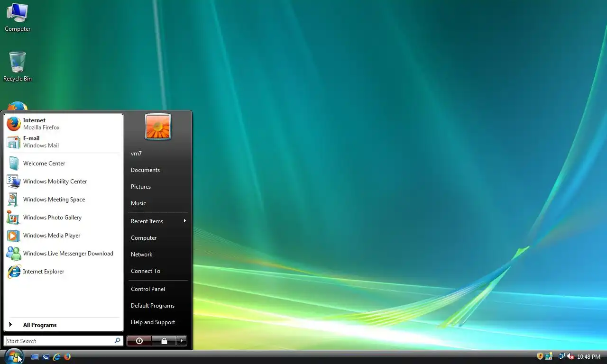Expand the Recent Items submenu

click(x=158, y=221)
